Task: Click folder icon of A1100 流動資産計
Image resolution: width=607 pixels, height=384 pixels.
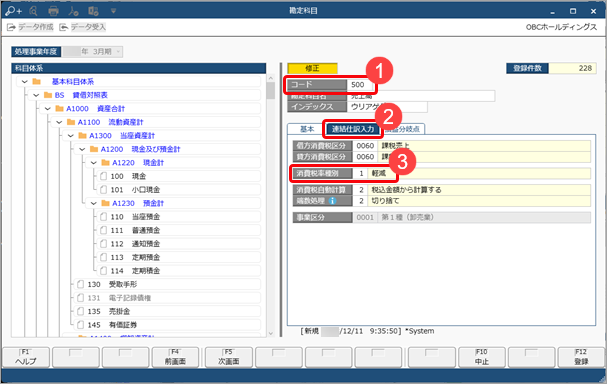Action: pyautogui.click(x=71, y=122)
